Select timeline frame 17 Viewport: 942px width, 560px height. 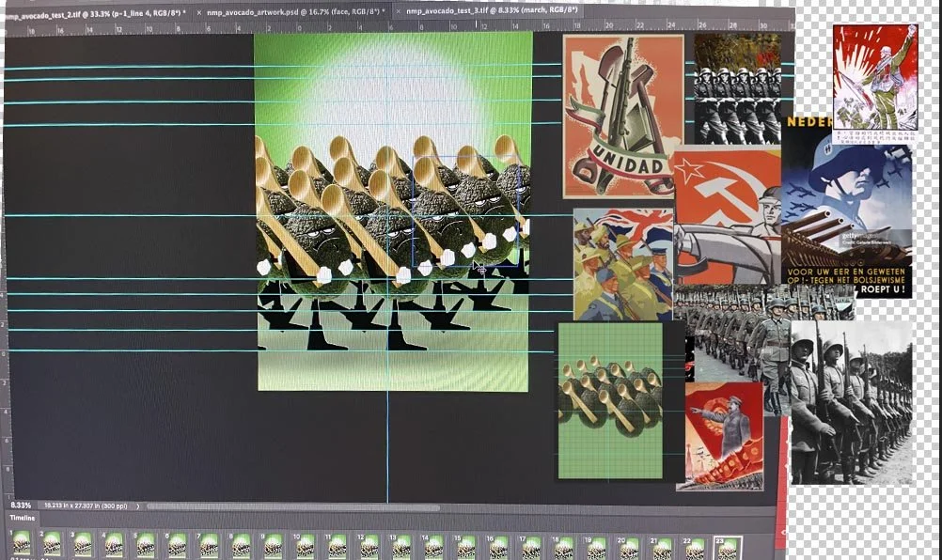tap(531, 548)
